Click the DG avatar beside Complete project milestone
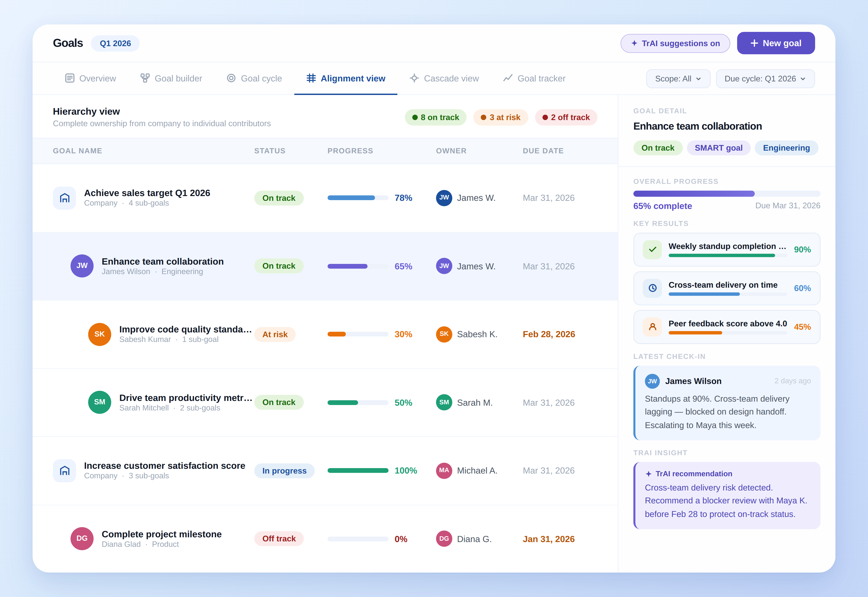 pos(82,538)
